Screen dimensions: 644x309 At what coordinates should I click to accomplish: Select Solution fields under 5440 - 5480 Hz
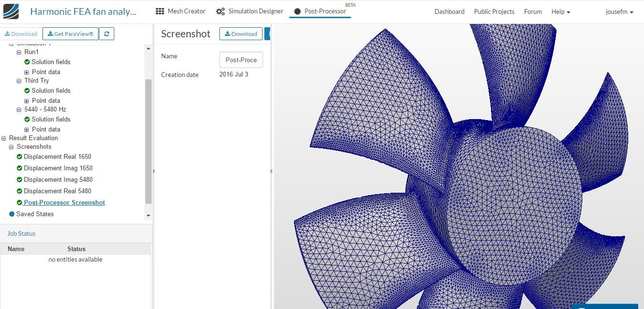point(51,119)
